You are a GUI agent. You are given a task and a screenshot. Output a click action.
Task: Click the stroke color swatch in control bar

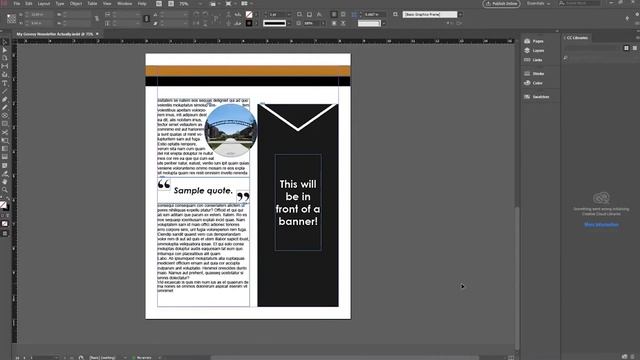click(249, 23)
